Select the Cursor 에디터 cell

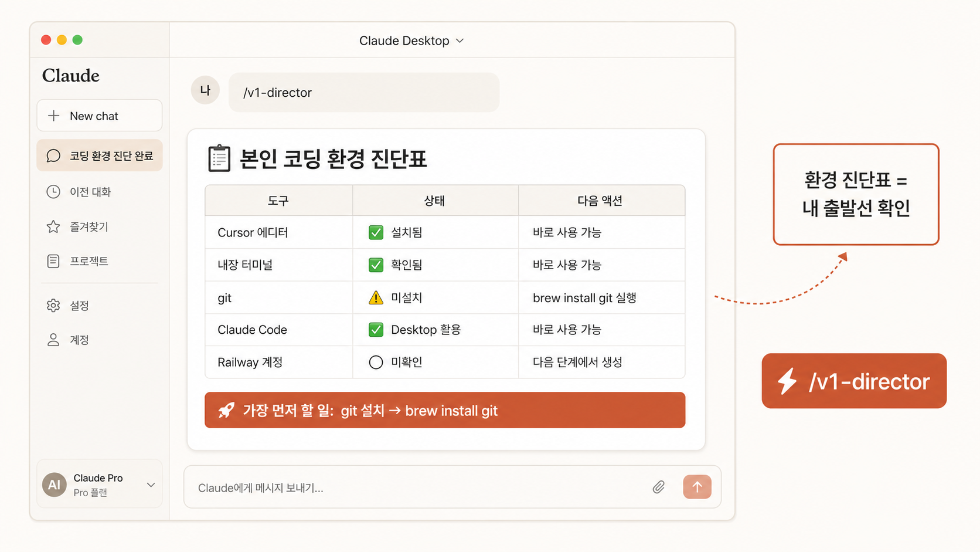[x=278, y=232]
